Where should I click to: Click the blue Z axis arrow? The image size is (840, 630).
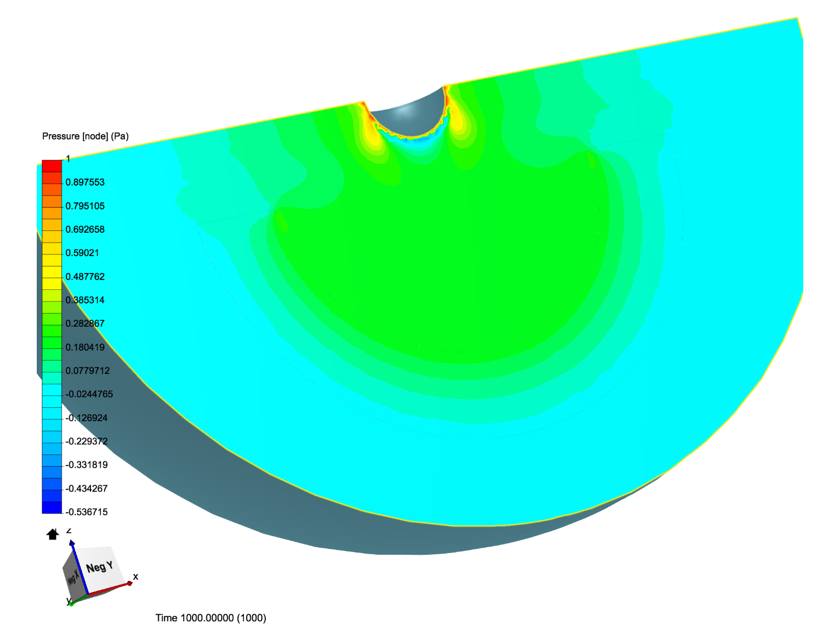(x=79, y=566)
